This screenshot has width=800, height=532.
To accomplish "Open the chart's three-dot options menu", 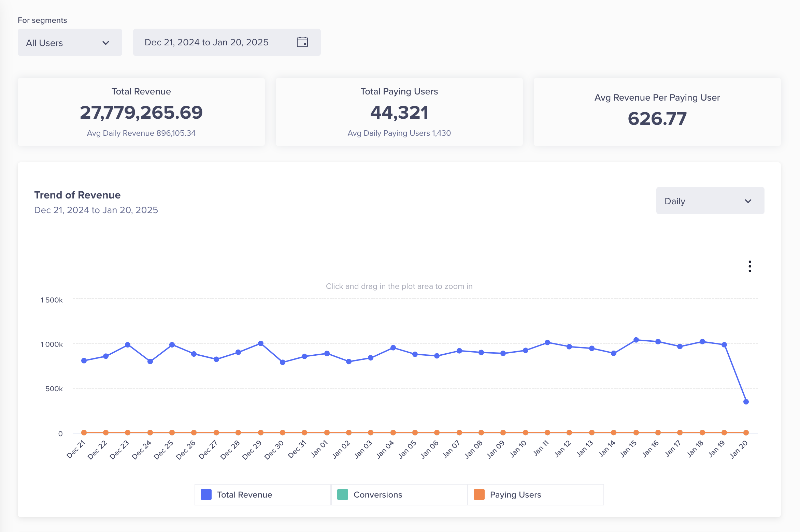I will 749,266.
